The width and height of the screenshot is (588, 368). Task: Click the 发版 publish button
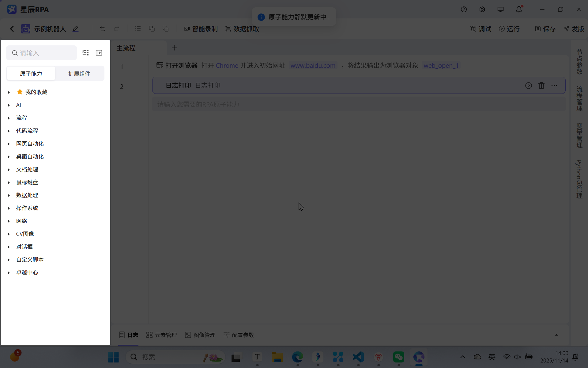pyautogui.click(x=574, y=29)
